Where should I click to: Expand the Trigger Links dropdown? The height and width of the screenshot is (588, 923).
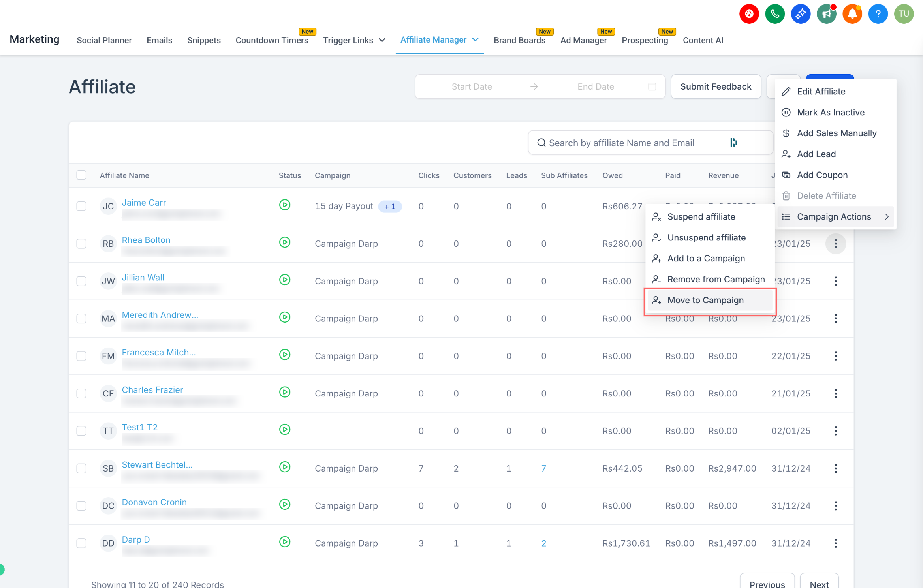(354, 40)
